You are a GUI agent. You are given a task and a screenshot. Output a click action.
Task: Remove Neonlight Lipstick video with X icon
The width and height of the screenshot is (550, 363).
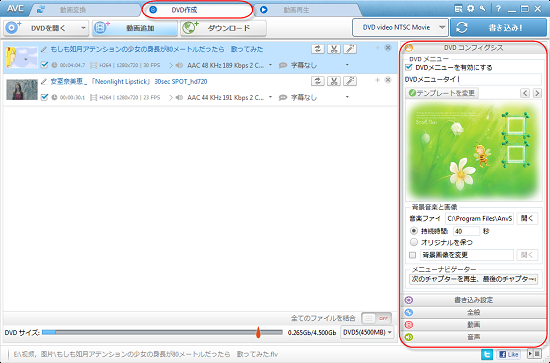tap(388, 80)
